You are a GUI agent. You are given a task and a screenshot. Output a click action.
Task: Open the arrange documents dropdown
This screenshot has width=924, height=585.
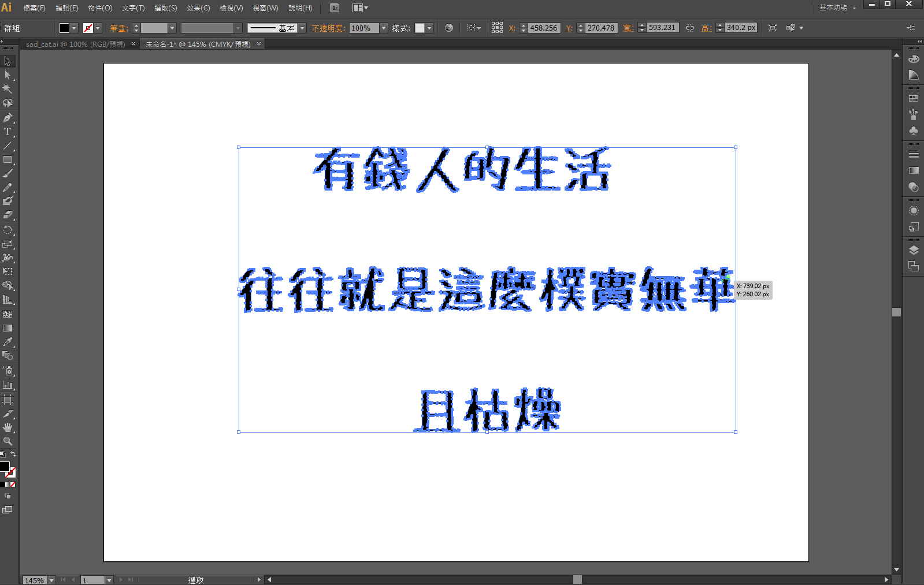(x=361, y=8)
